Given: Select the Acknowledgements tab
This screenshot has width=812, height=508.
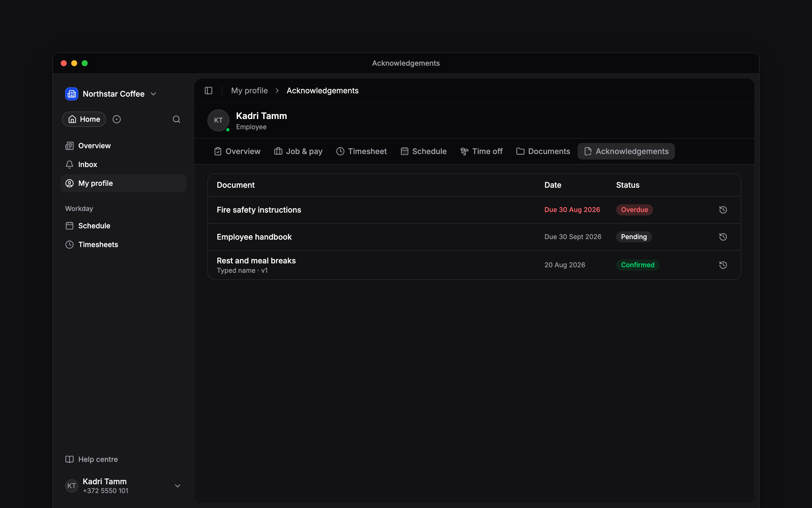Looking at the screenshot, I should pyautogui.click(x=626, y=151).
